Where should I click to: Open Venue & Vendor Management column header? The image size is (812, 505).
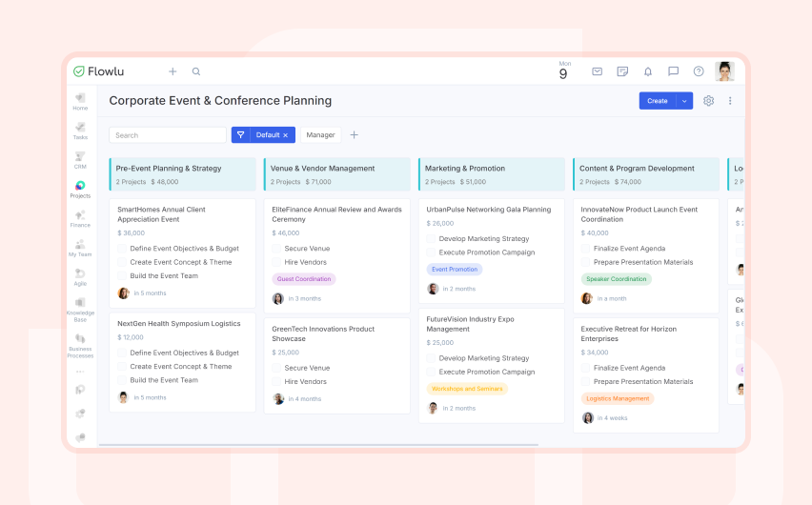(337, 174)
